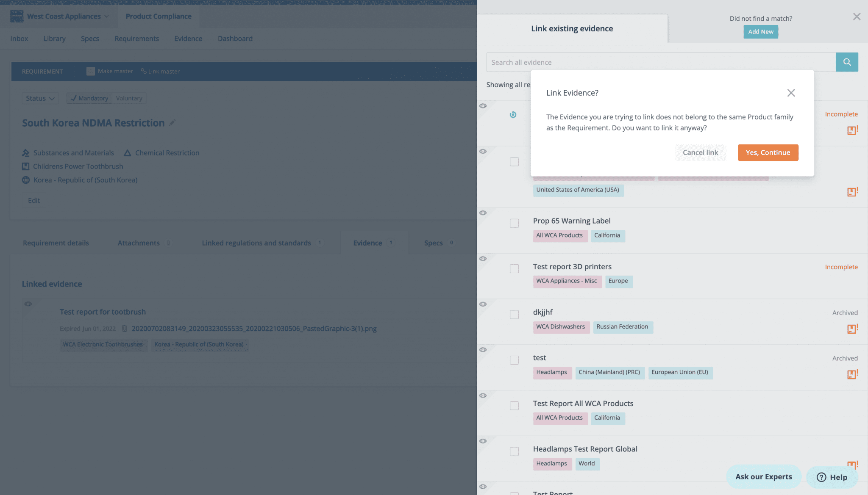Toggle eye icon for Test report 3D printers

pos(483,259)
